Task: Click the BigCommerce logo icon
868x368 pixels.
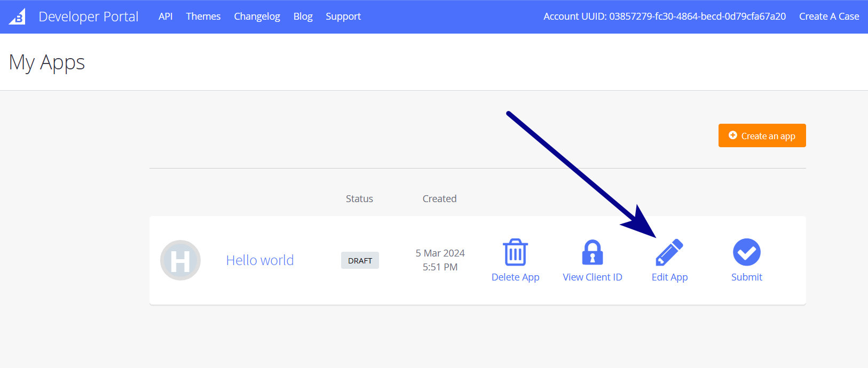Action: [x=17, y=17]
